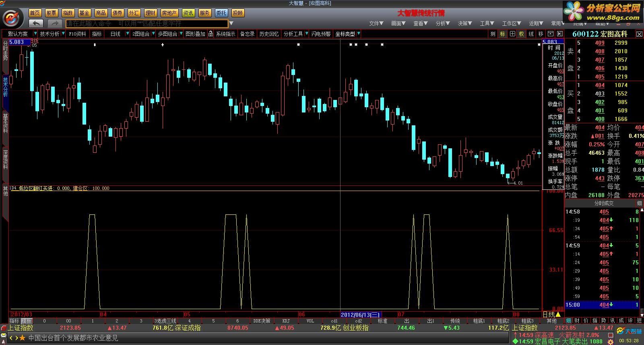The height and width of the screenshot is (345, 644).
Task: Switch to the 财 tab in side panel
Action: (x=577, y=321)
